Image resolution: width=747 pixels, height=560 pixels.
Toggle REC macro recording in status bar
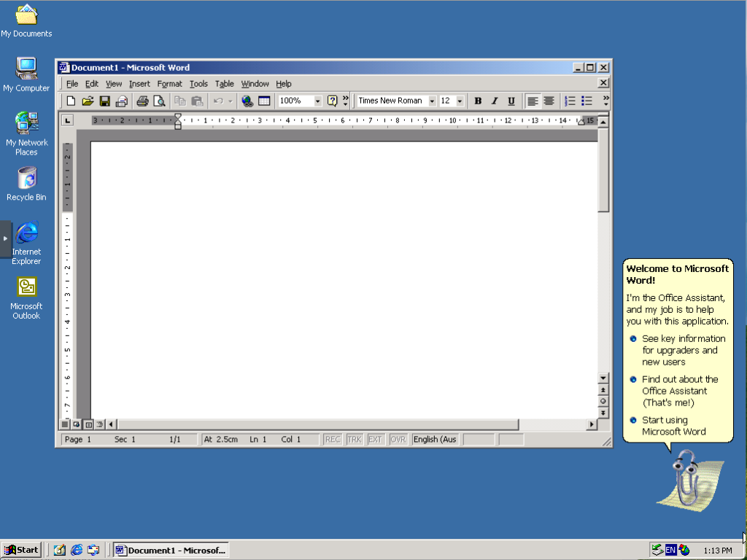[x=332, y=440]
